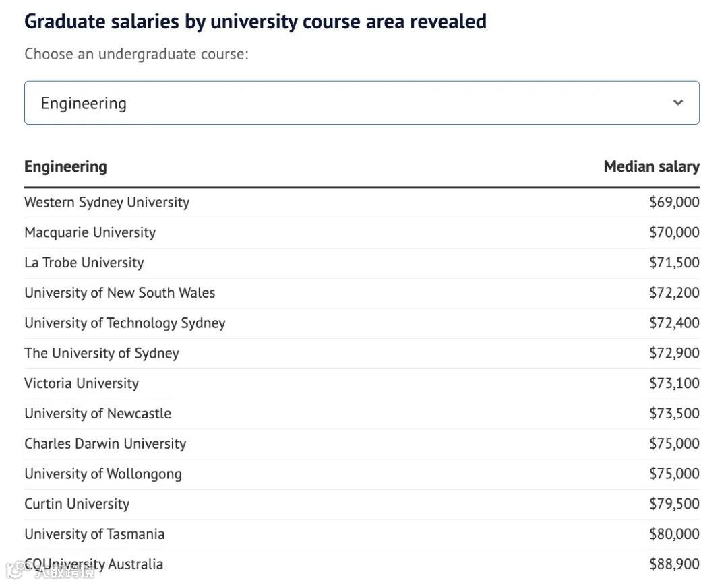This screenshot has width=728, height=584.
Task: Select the University of Newcastle row
Action: [x=98, y=414]
